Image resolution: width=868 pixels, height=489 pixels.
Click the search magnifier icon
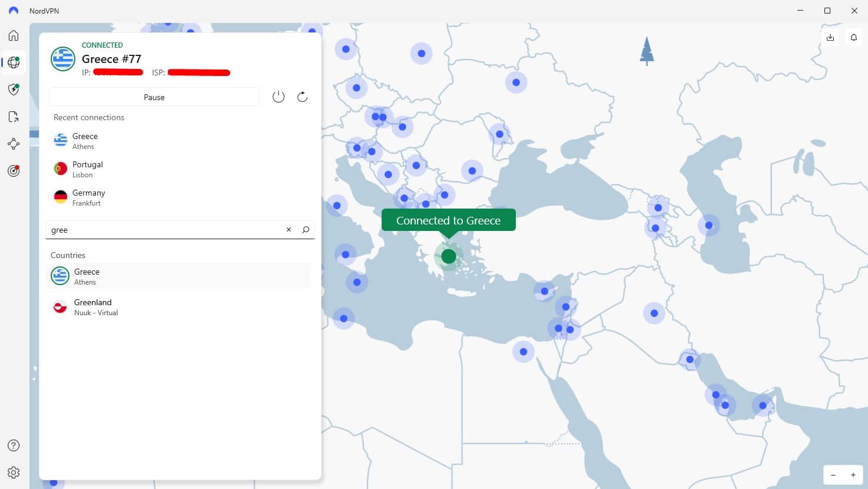click(306, 230)
